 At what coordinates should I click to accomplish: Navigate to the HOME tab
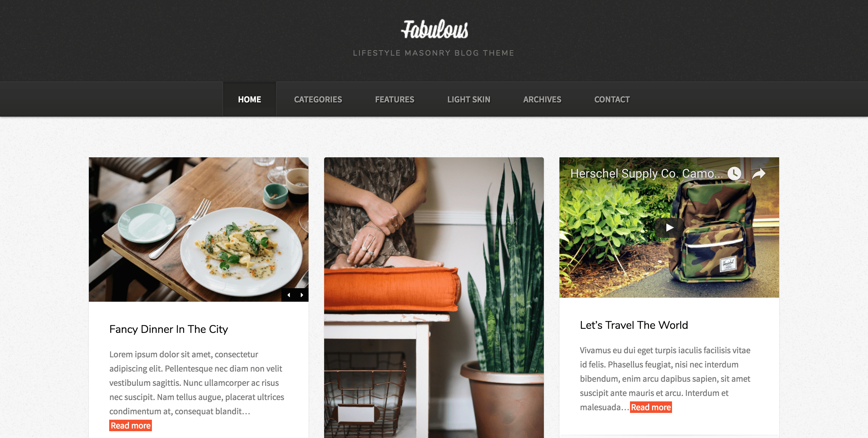coord(250,99)
